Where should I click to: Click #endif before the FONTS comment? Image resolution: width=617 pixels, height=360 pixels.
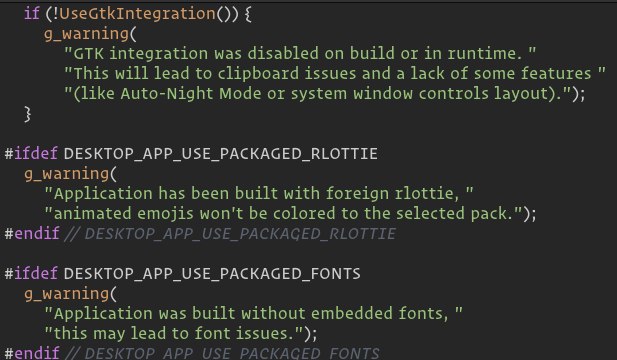pyautogui.click(x=32, y=353)
